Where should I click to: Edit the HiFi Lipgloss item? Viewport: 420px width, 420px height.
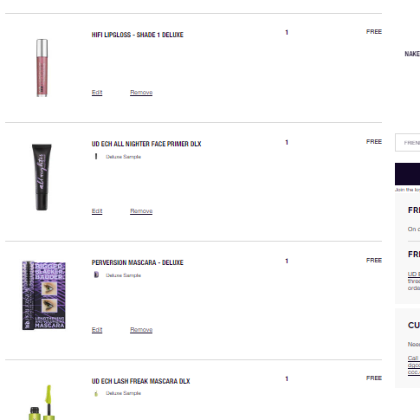point(97,92)
